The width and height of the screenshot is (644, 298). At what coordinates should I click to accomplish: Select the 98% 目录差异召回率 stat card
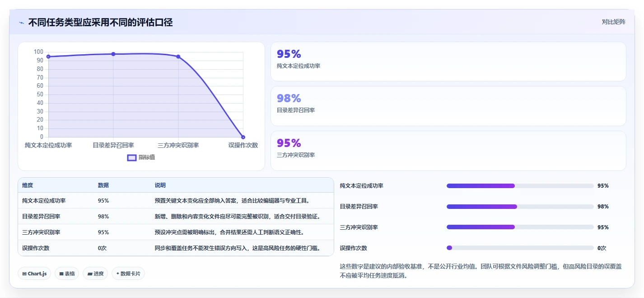(x=448, y=106)
